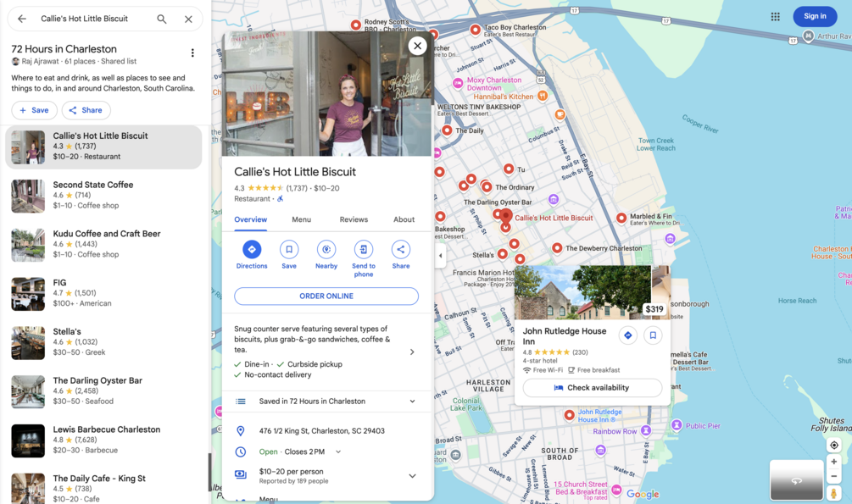This screenshot has height=504, width=852.
Task: Click the Save bookmark icon in place panel
Action: [x=289, y=249]
